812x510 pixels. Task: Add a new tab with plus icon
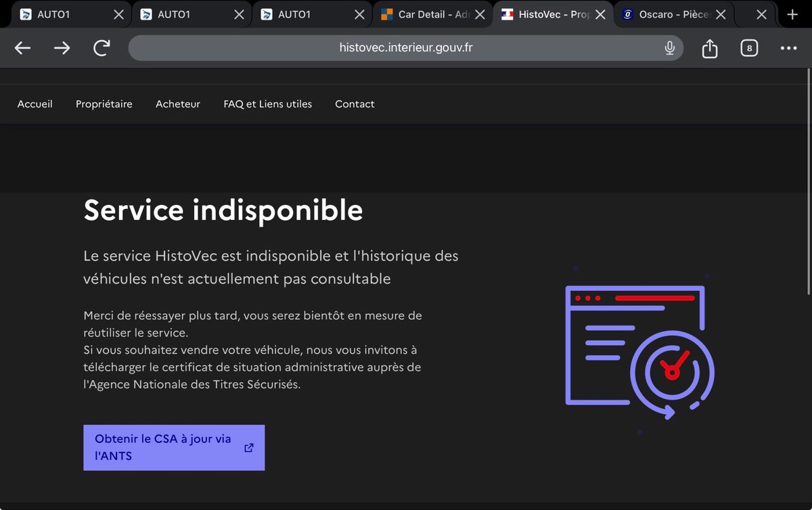tap(792, 14)
